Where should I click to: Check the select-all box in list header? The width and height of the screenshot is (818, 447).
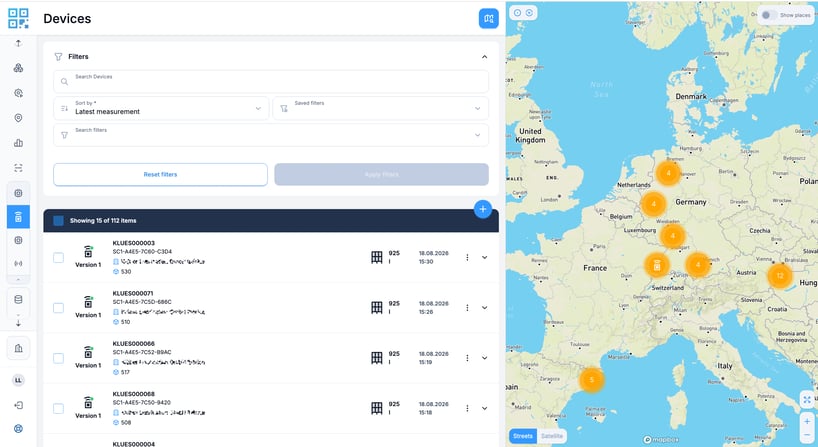(x=58, y=221)
